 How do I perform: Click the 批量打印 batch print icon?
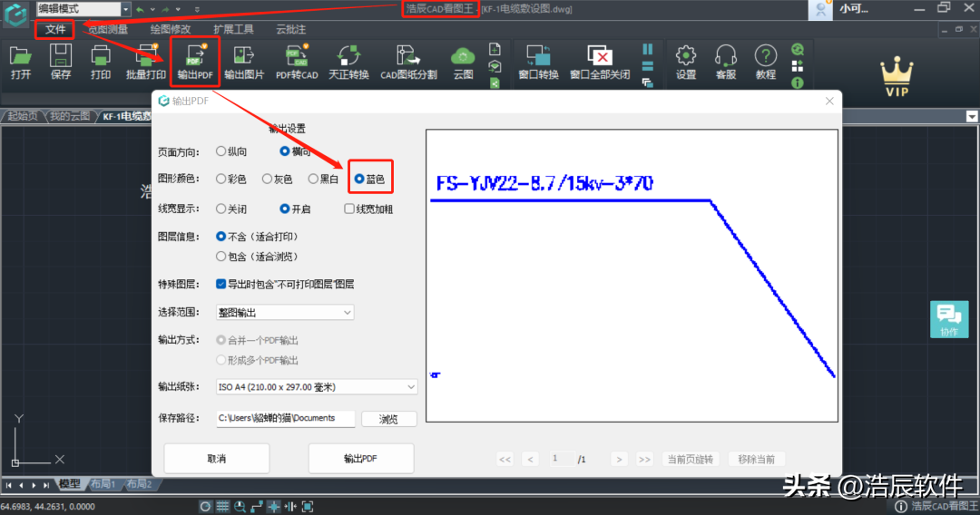coord(145,62)
